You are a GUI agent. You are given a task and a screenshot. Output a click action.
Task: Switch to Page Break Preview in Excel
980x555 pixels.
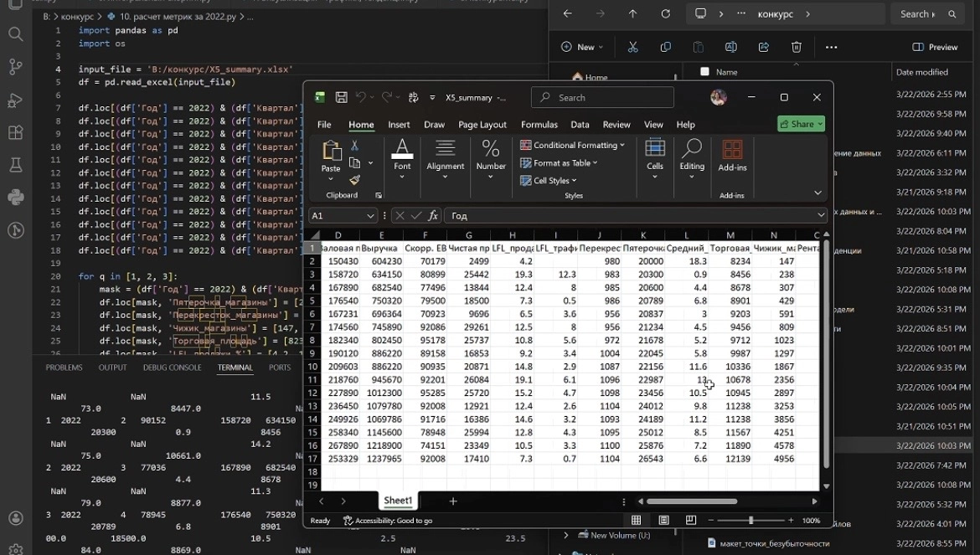(691, 520)
